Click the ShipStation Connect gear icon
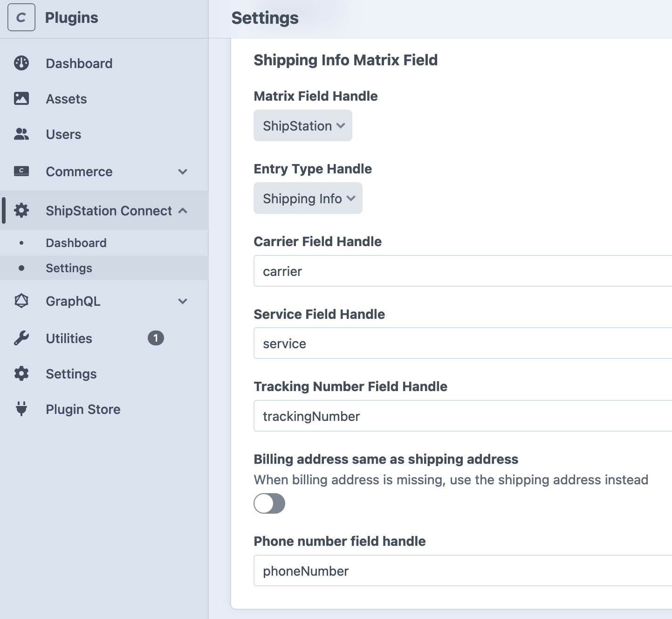The image size is (672, 619). [21, 210]
